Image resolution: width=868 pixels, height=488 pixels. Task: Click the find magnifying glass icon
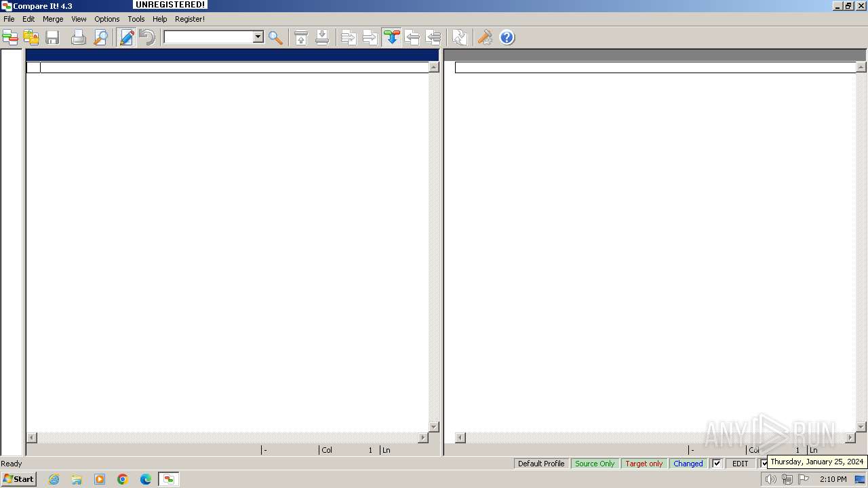[x=275, y=37]
